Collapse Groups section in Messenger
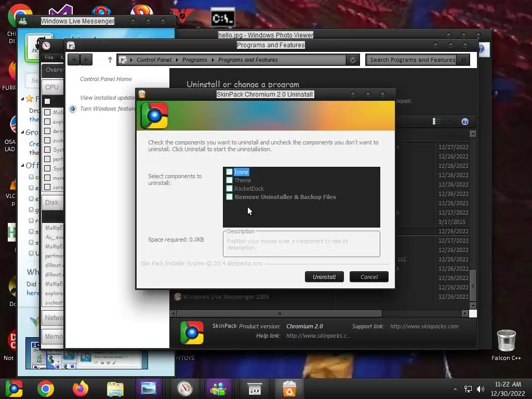 [x=22, y=132]
